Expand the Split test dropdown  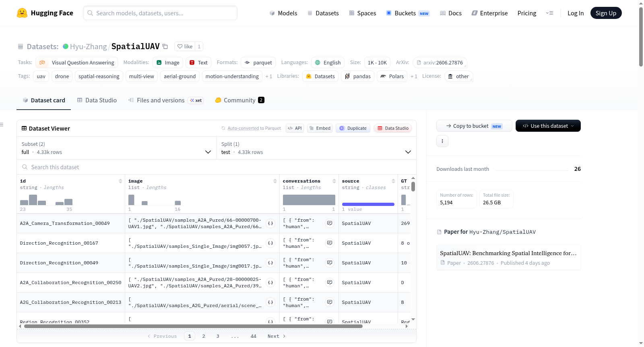point(316,148)
